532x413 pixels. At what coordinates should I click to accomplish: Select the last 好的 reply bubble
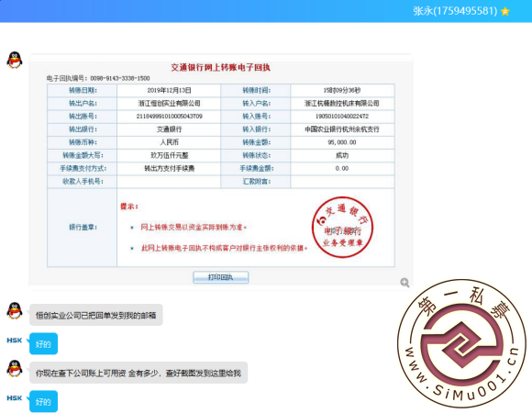point(43,401)
